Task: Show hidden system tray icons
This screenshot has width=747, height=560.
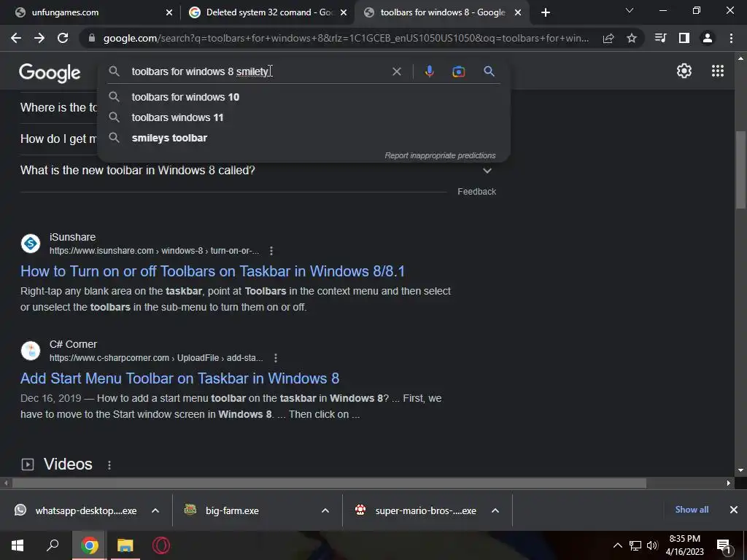Action: 617,545
